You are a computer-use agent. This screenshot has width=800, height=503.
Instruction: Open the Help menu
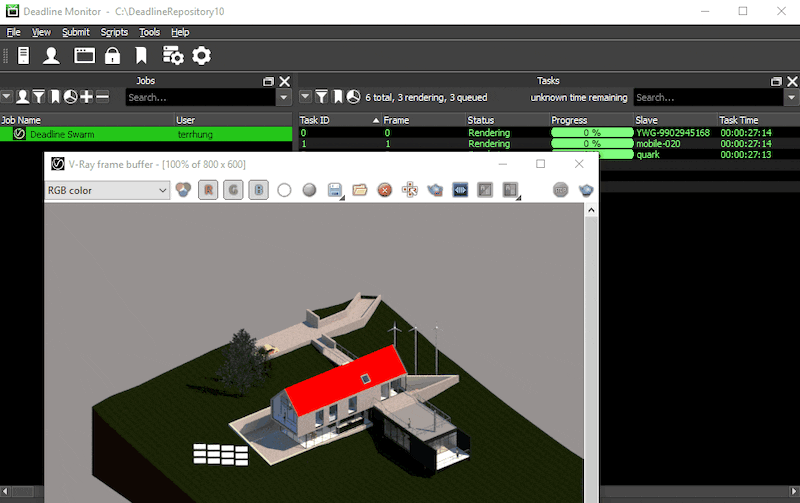pos(180,32)
